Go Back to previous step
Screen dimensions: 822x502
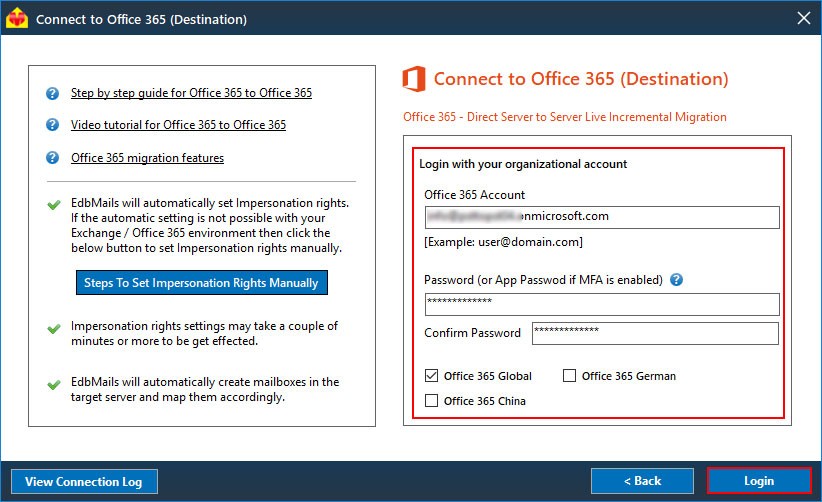click(x=642, y=481)
